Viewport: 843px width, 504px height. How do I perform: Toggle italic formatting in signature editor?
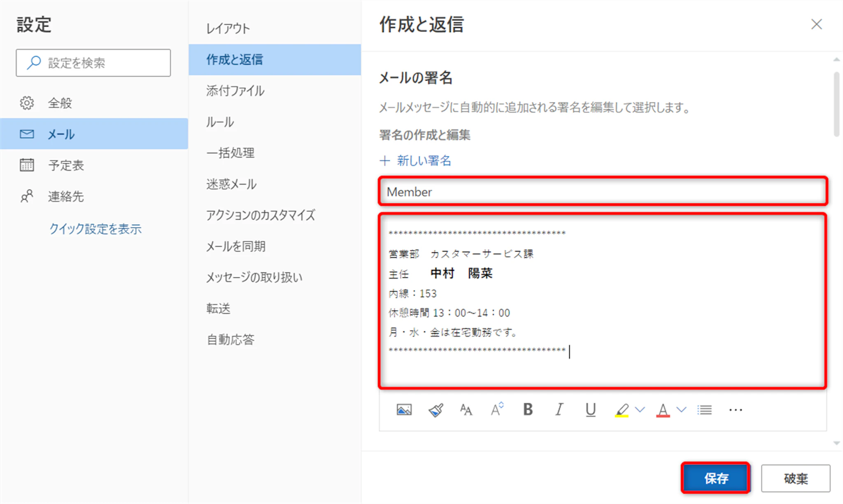coord(559,410)
